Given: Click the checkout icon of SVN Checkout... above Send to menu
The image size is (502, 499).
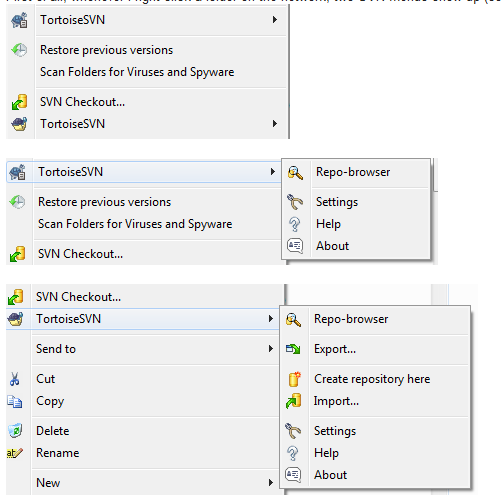Looking at the screenshot, I should point(15,297).
